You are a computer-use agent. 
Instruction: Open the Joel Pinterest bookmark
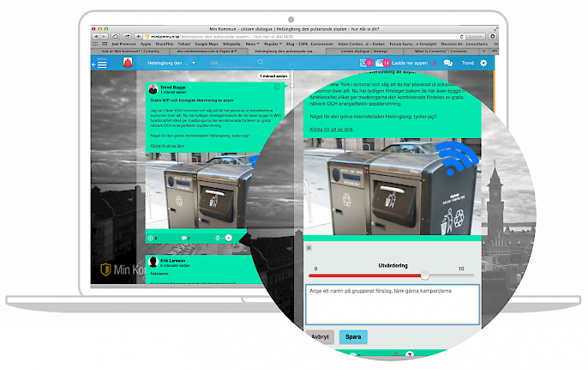click(x=124, y=44)
